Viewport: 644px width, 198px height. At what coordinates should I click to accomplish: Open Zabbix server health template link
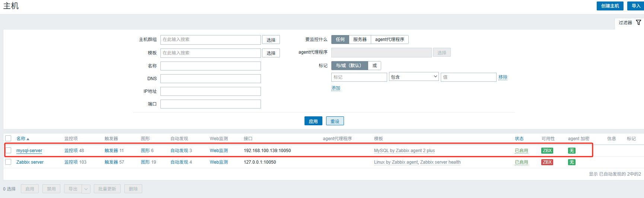[440, 162]
